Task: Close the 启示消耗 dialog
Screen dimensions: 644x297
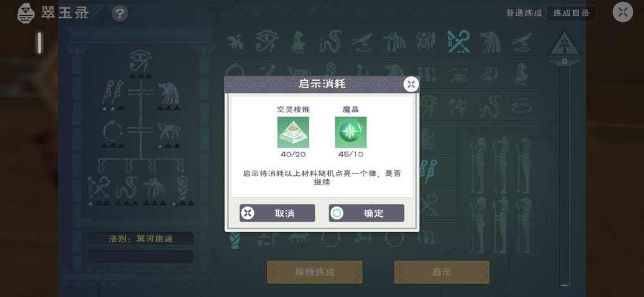Action: 411,84
